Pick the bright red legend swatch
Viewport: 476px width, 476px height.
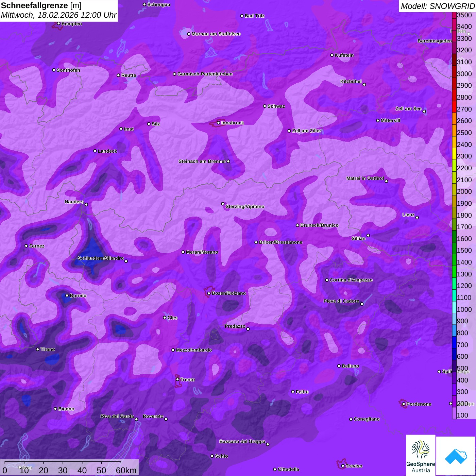point(454,106)
